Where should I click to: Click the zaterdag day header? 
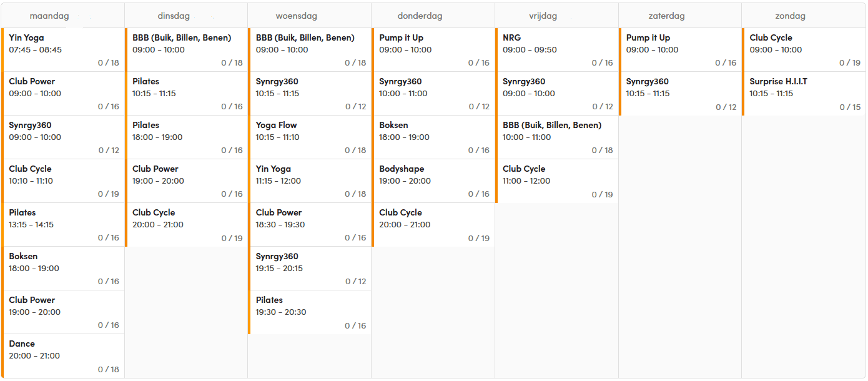tap(666, 16)
